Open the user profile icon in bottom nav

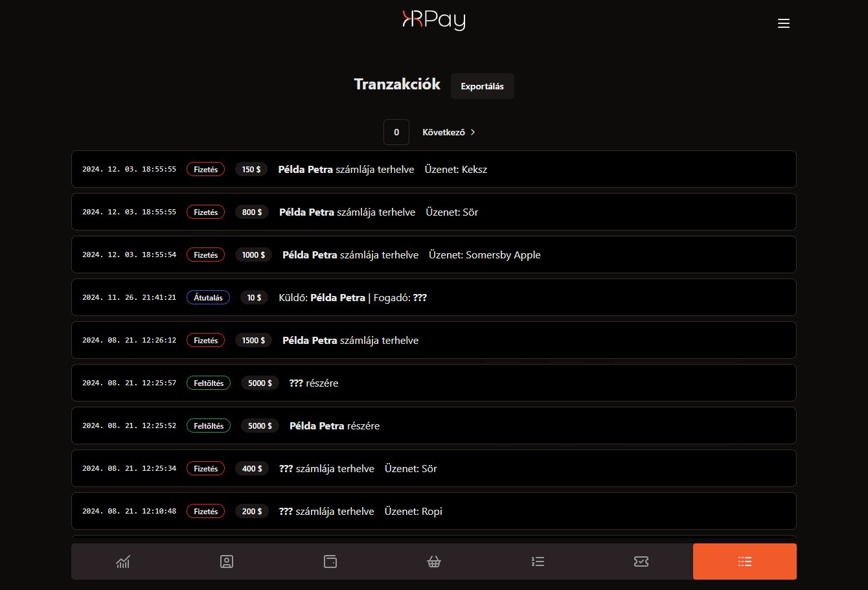227,562
